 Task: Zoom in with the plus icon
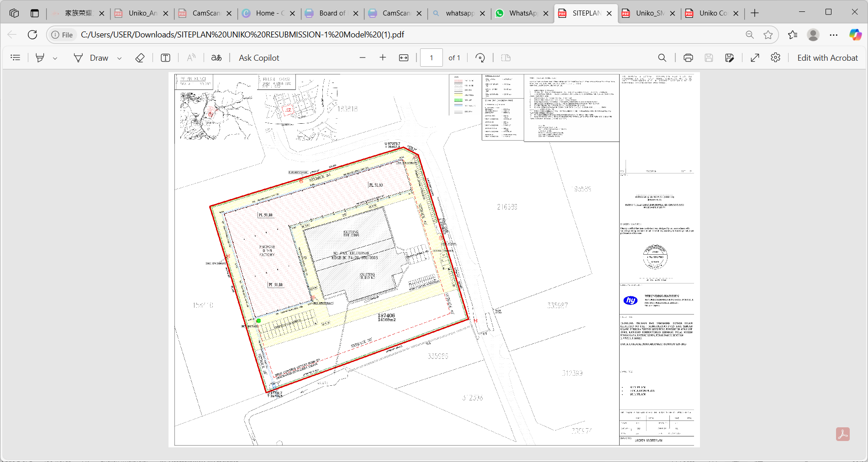383,58
